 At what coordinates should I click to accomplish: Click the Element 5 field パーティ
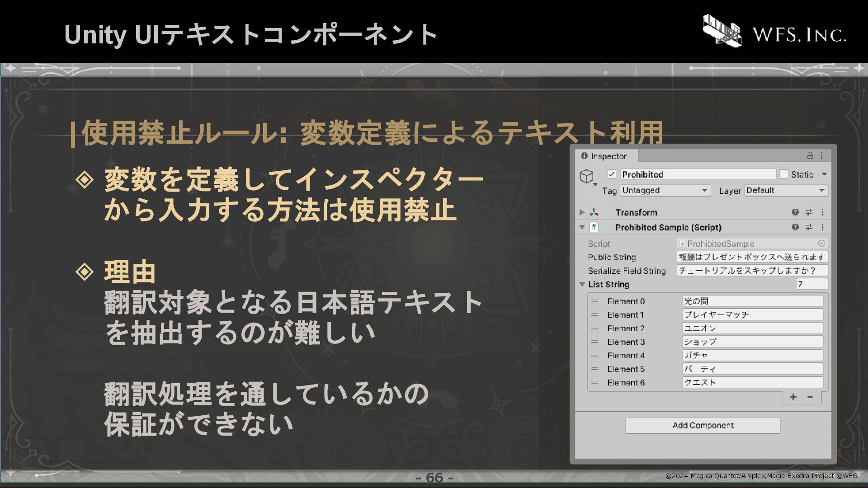(752, 369)
